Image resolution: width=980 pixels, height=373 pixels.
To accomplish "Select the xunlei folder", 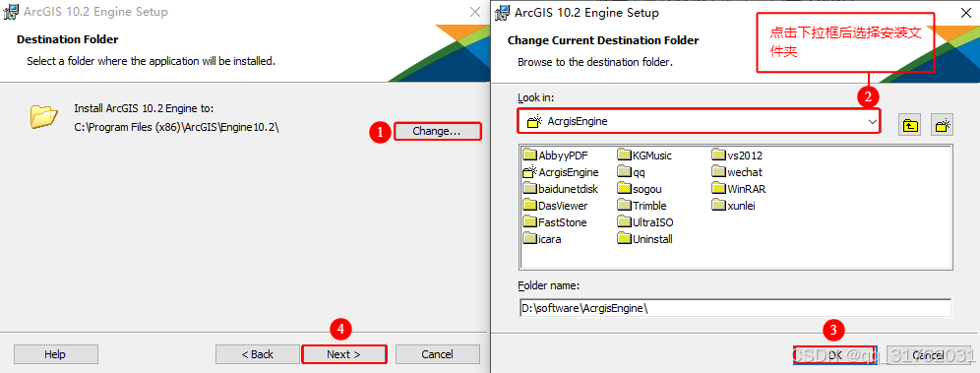I will [734, 206].
